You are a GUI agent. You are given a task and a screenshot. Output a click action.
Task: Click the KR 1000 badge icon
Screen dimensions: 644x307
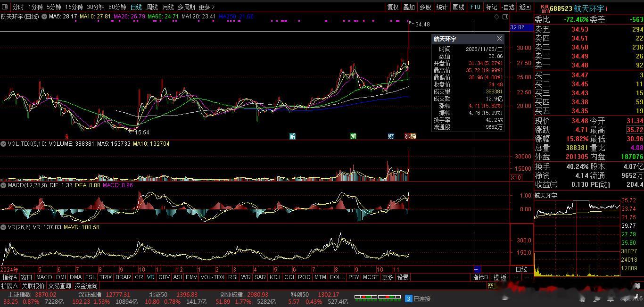tap(545, 8)
